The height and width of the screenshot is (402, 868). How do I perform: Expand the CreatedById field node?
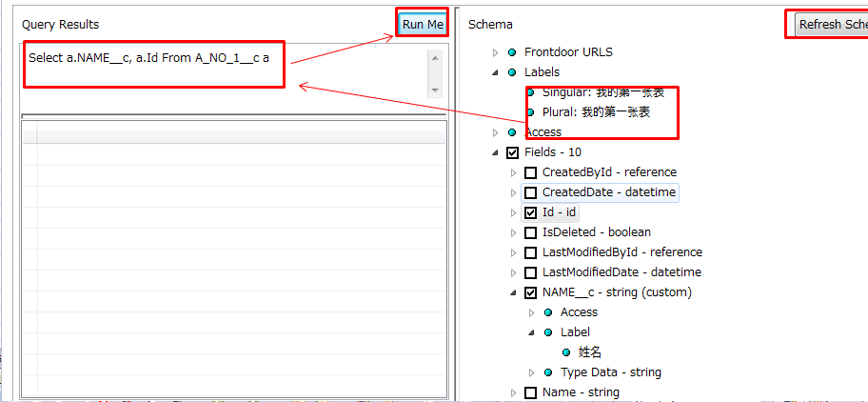click(x=513, y=172)
